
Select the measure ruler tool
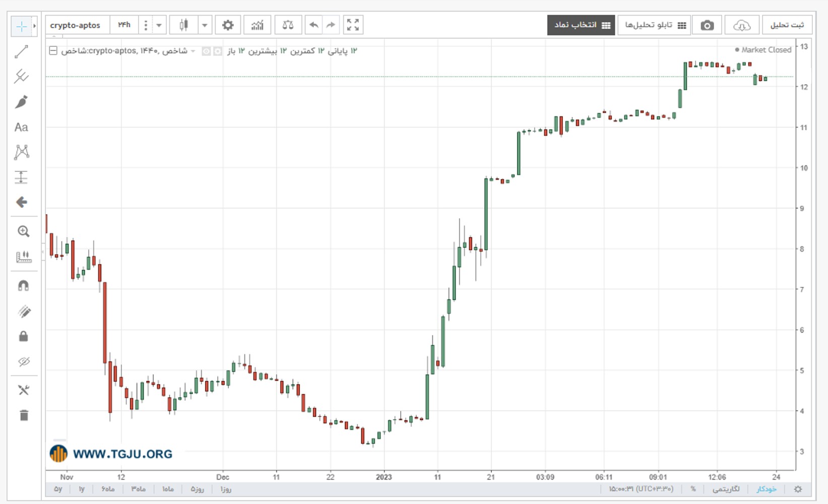point(23,257)
